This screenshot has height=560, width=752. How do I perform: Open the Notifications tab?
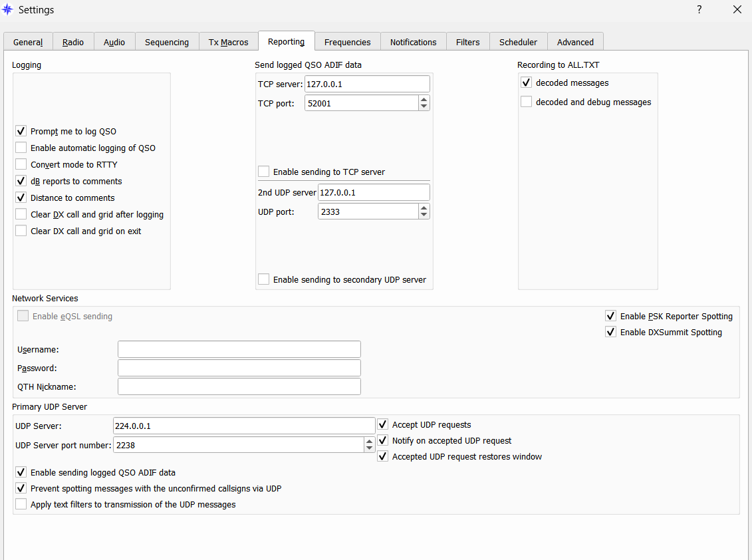point(414,42)
